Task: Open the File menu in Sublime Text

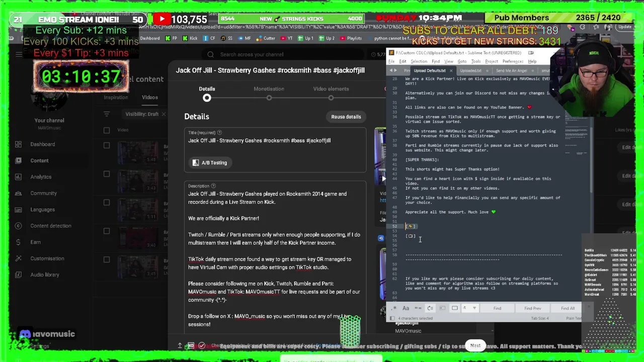Action: (391, 61)
